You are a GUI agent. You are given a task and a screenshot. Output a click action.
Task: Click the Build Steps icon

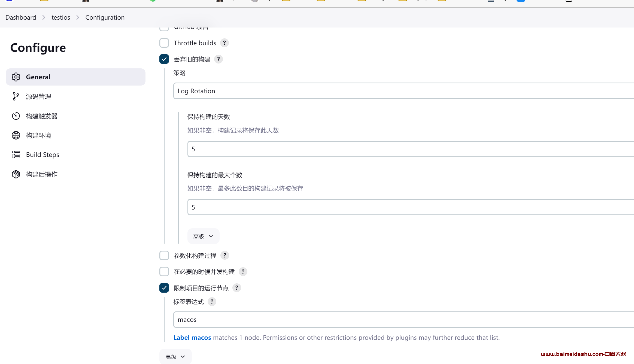(x=15, y=154)
